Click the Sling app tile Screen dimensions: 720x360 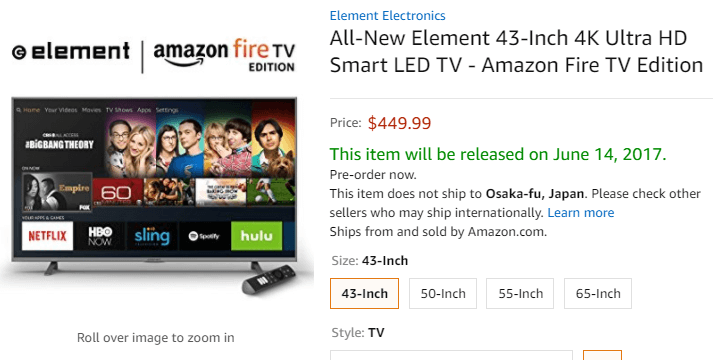(x=152, y=236)
